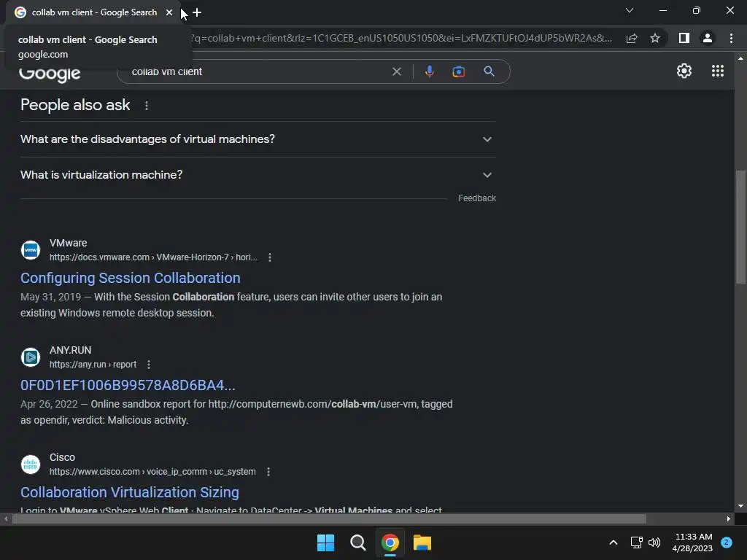Open Collaboration Virtualization Sizing result

[x=130, y=492]
